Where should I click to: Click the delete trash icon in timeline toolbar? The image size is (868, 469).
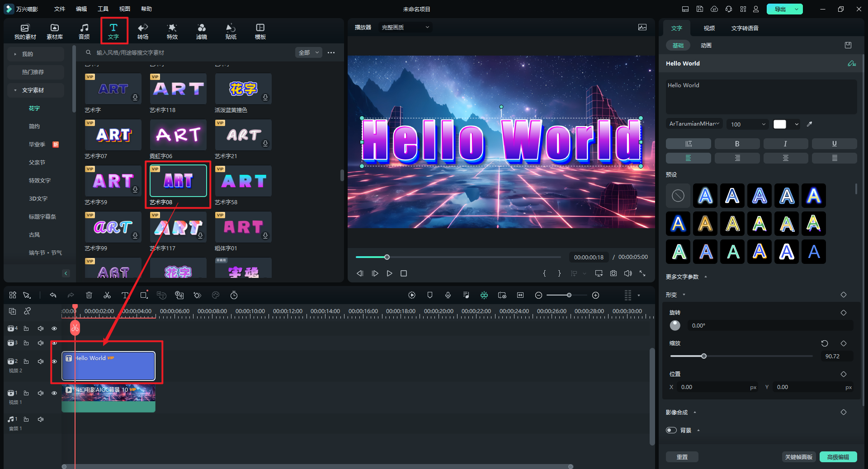click(x=89, y=295)
